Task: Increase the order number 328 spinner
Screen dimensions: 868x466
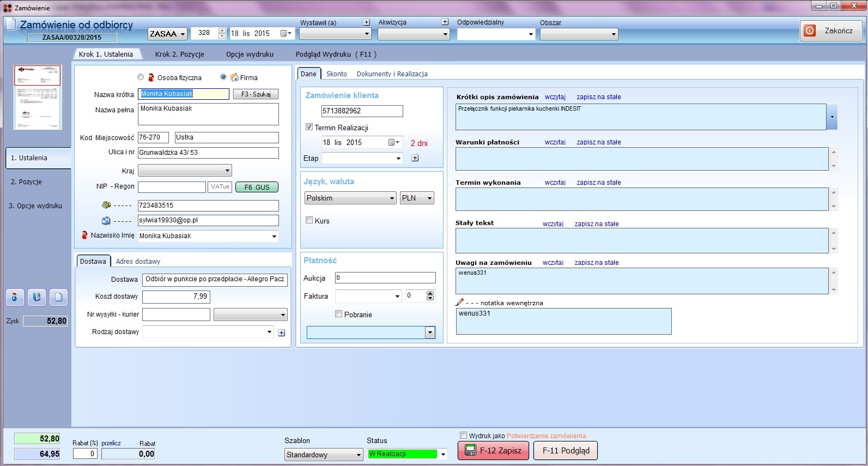Action: 222,31
